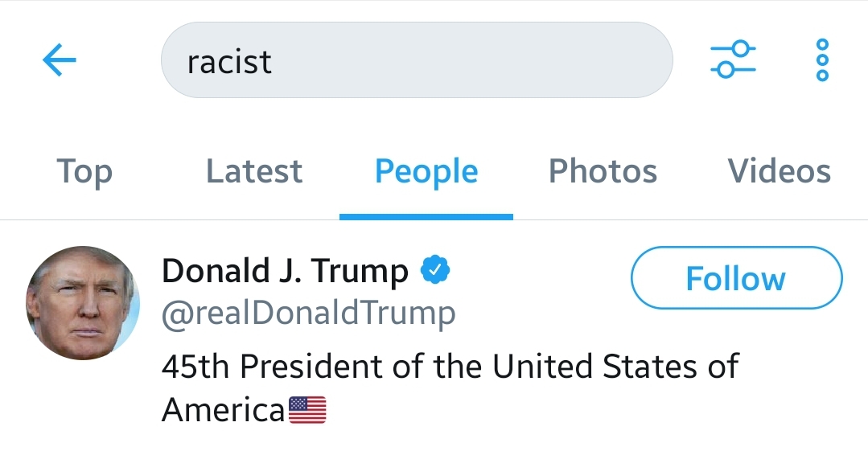Viewport: 868px width, 451px height.
Task: Click the blue verified badge
Action: pos(435,271)
